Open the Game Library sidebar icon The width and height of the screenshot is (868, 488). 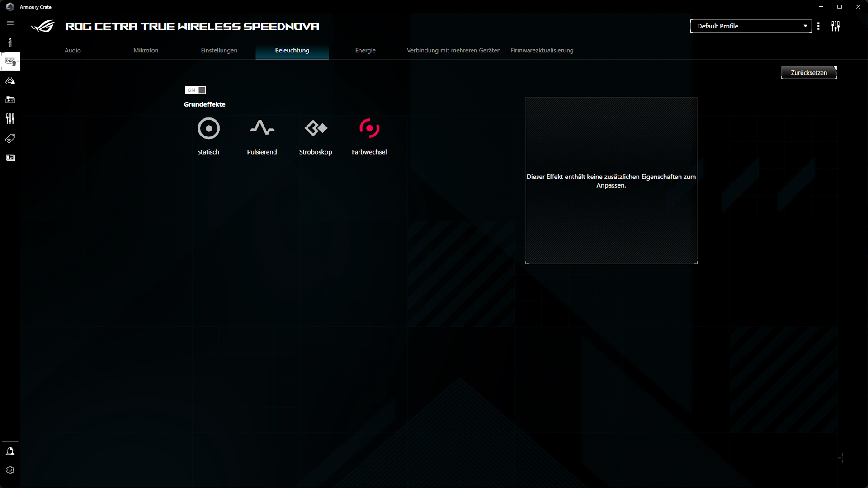click(10, 100)
